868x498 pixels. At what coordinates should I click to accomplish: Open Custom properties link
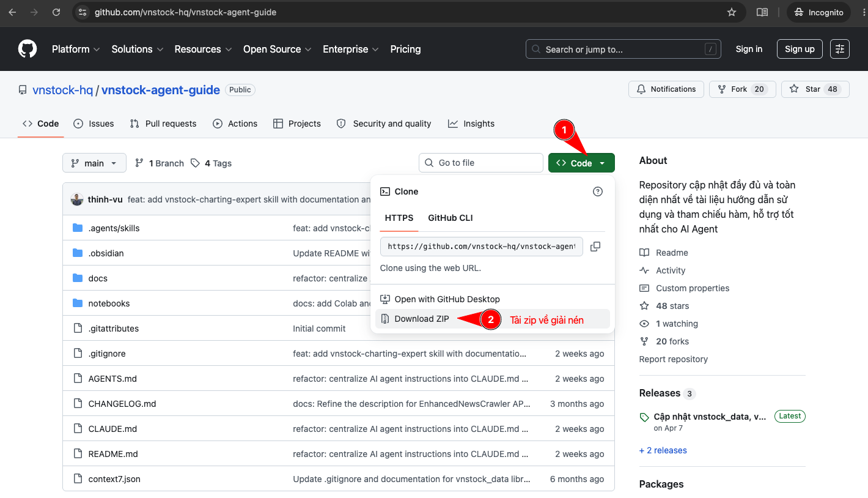685,288
